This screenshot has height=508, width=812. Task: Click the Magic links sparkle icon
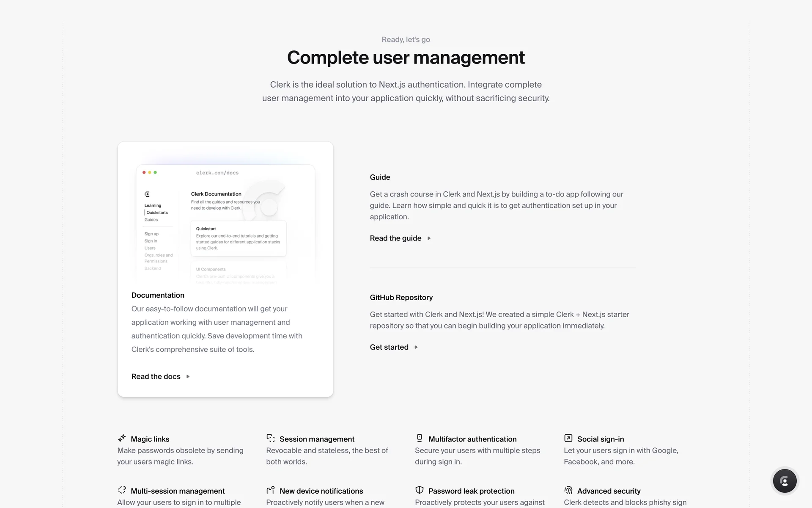(122, 438)
